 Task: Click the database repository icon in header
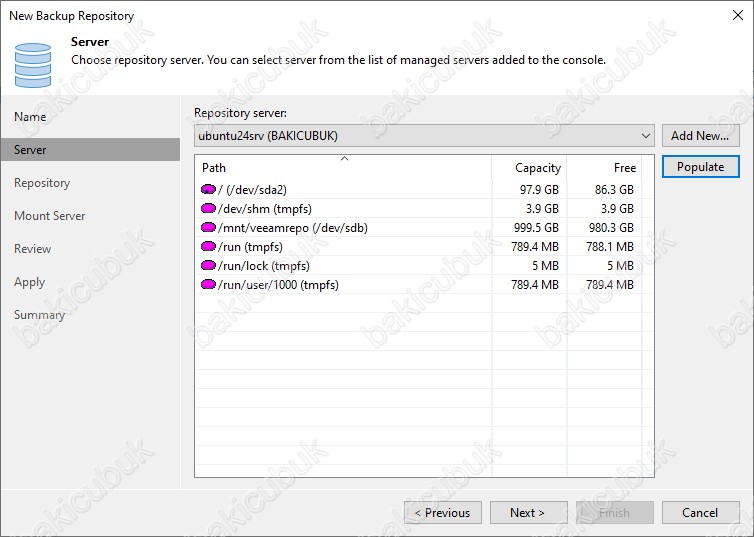click(33, 65)
